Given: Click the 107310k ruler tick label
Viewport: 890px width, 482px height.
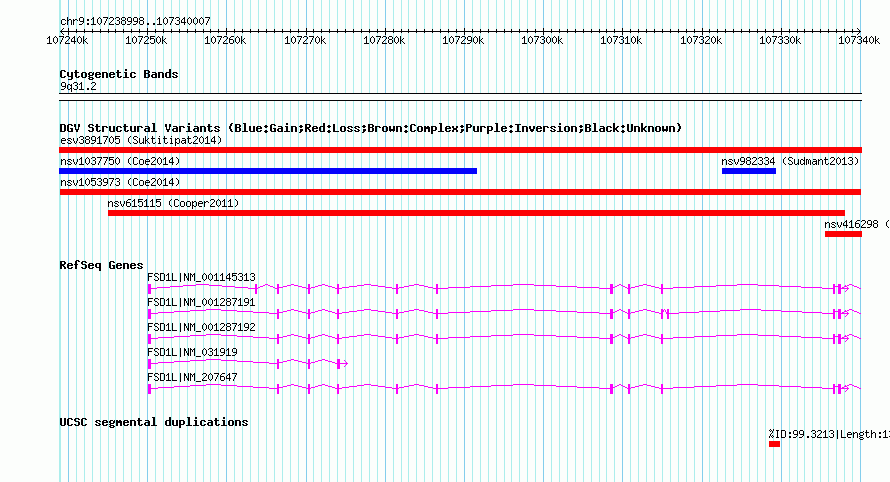Looking at the screenshot, I should tap(621, 40).
